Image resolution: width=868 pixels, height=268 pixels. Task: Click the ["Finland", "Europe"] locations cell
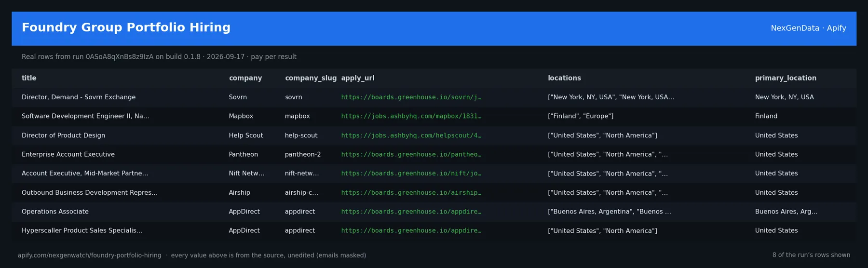point(581,116)
